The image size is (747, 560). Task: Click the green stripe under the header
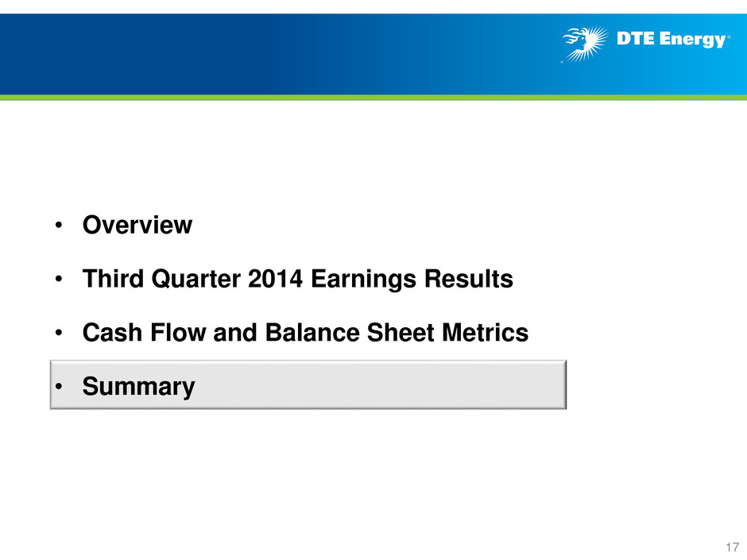(x=373, y=98)
